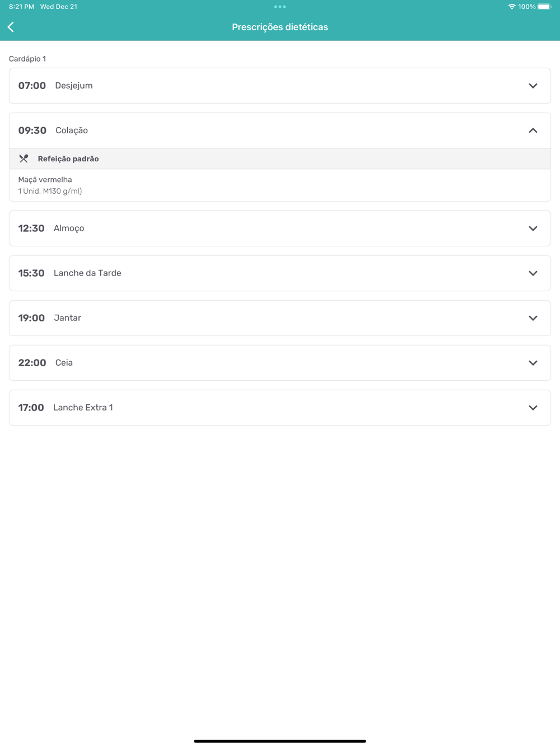
Task: Expand the Desjejum meal chevron
Action: (x=533, y=86)
